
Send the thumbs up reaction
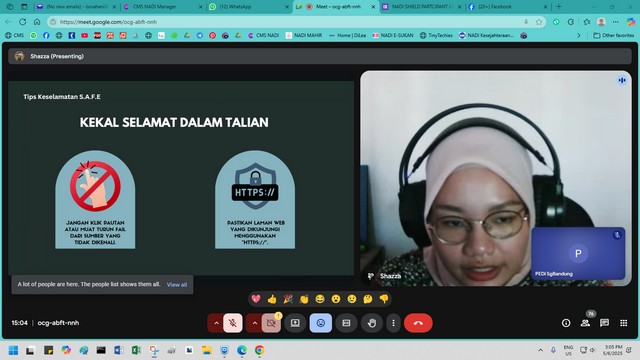click(x=272, y=299)
